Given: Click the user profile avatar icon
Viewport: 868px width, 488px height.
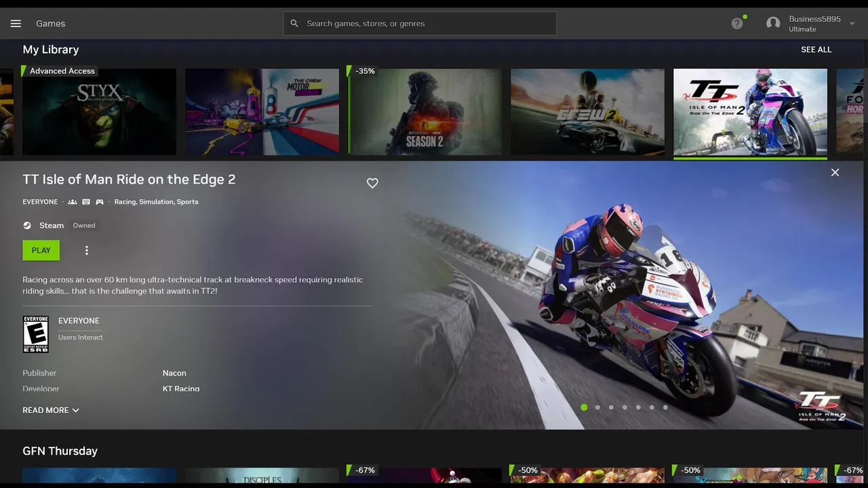Looking at the screenshot, I should (773, 24).
